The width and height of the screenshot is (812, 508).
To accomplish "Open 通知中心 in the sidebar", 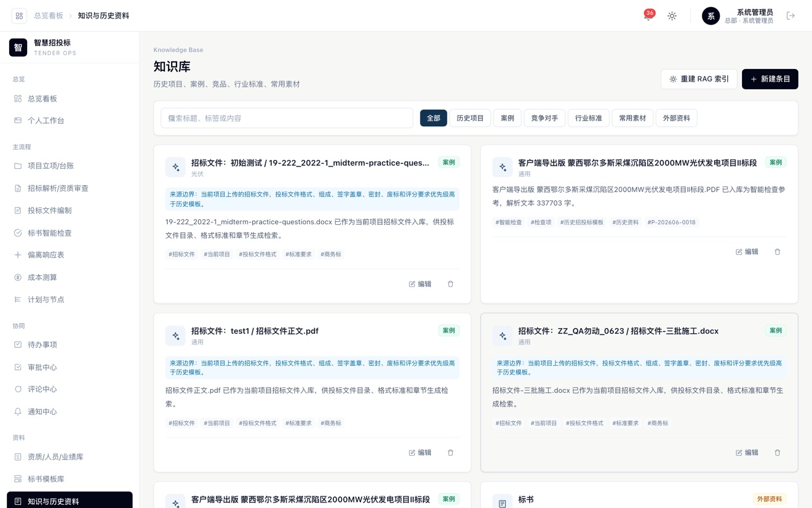I will point(70,412).
